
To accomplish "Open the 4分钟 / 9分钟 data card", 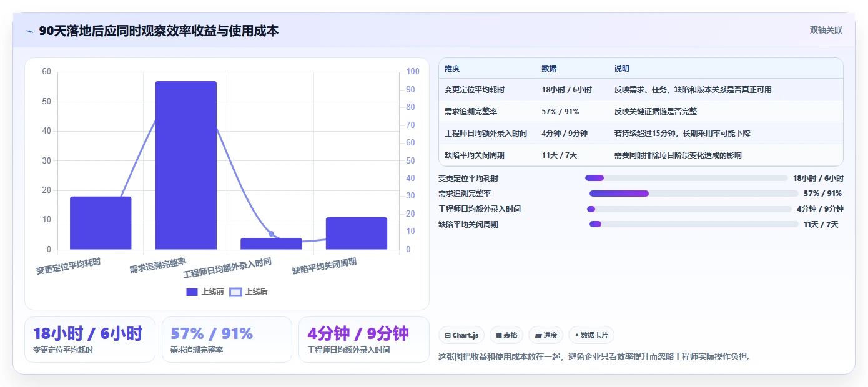I will [364, 340].
